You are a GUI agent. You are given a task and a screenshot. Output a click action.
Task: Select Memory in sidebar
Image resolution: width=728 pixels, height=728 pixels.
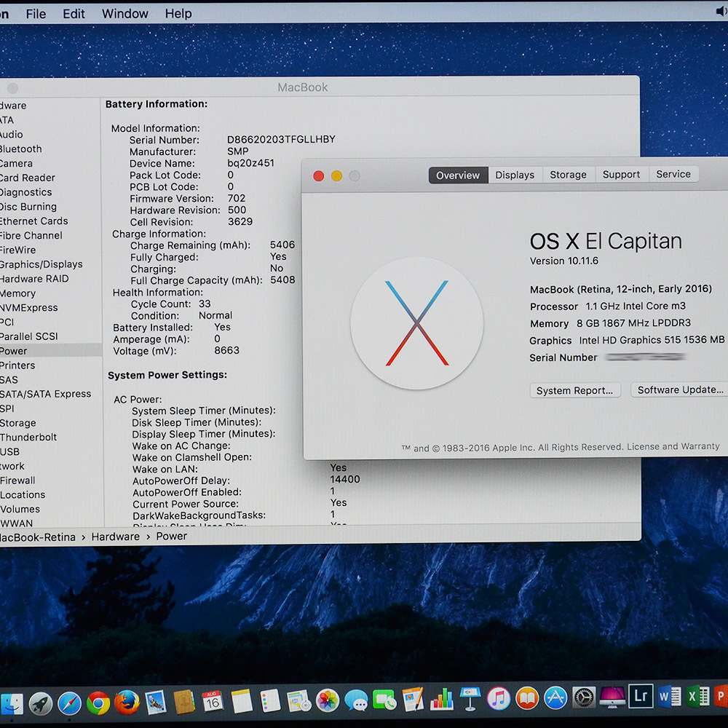[x=17, y=293]
